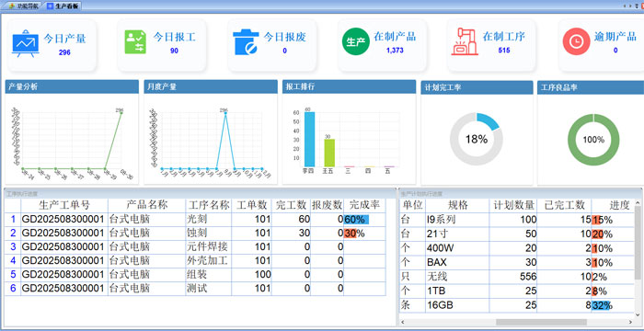The height and width of the screenshot is (331, 644).
Task: Click the 60% progress bar for 光刻
Action: pos(357,220)
